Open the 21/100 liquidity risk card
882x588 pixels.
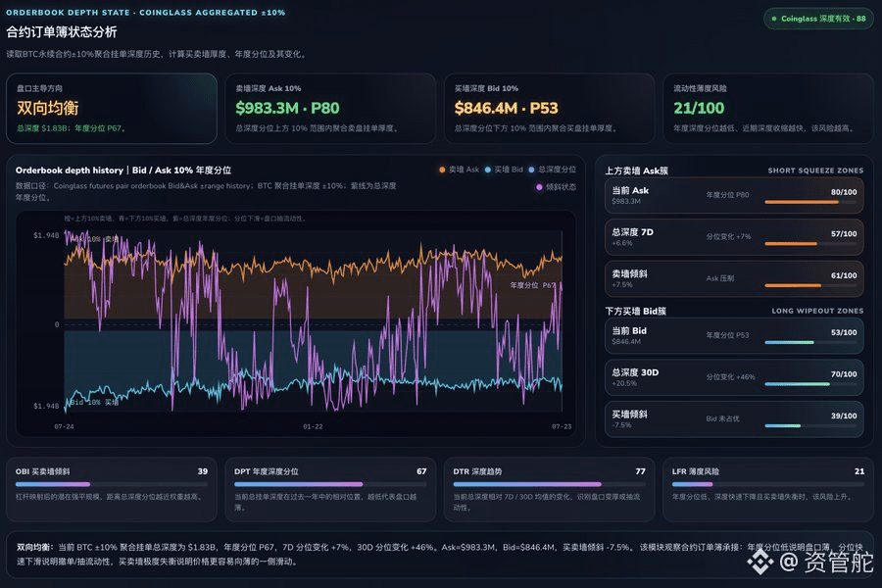click(767, 108)
